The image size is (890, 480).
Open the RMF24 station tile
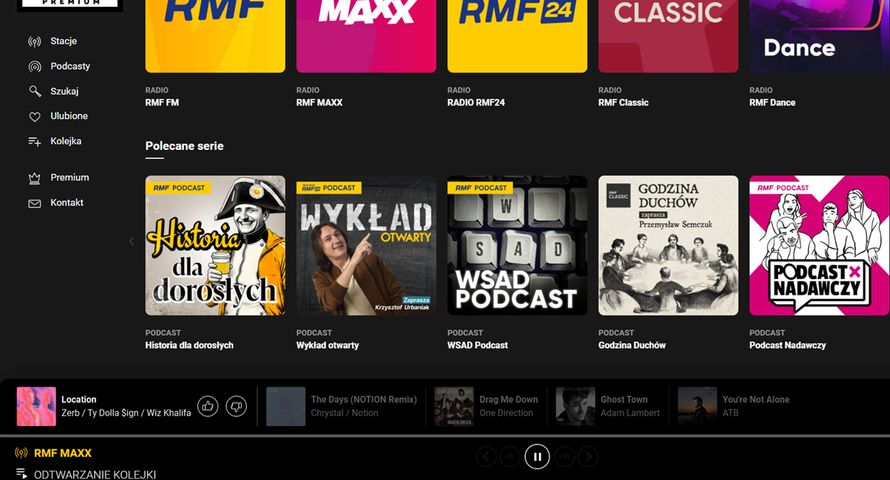click(517, 36)
